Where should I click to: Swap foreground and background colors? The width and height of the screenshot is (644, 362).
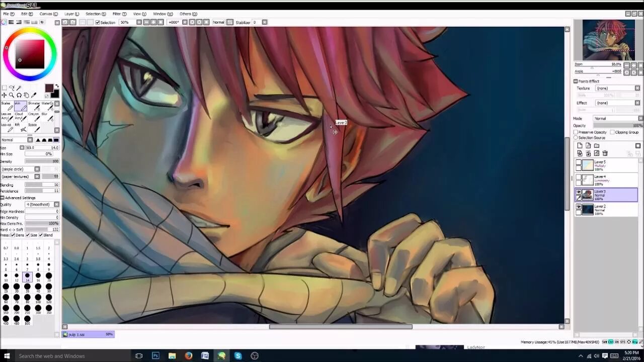pos(57,86)
